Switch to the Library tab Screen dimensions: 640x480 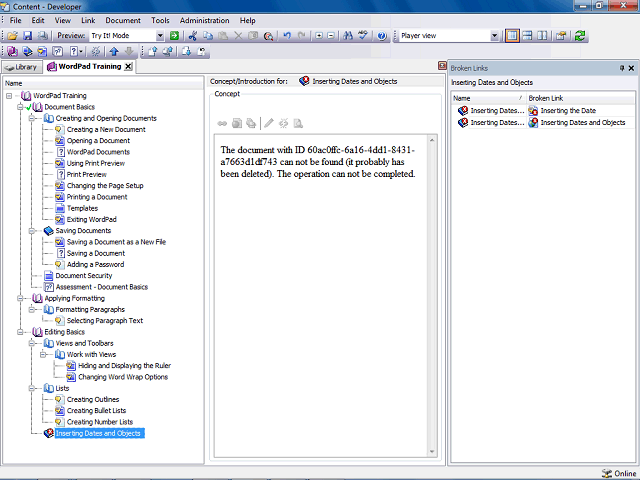(22, 67)
